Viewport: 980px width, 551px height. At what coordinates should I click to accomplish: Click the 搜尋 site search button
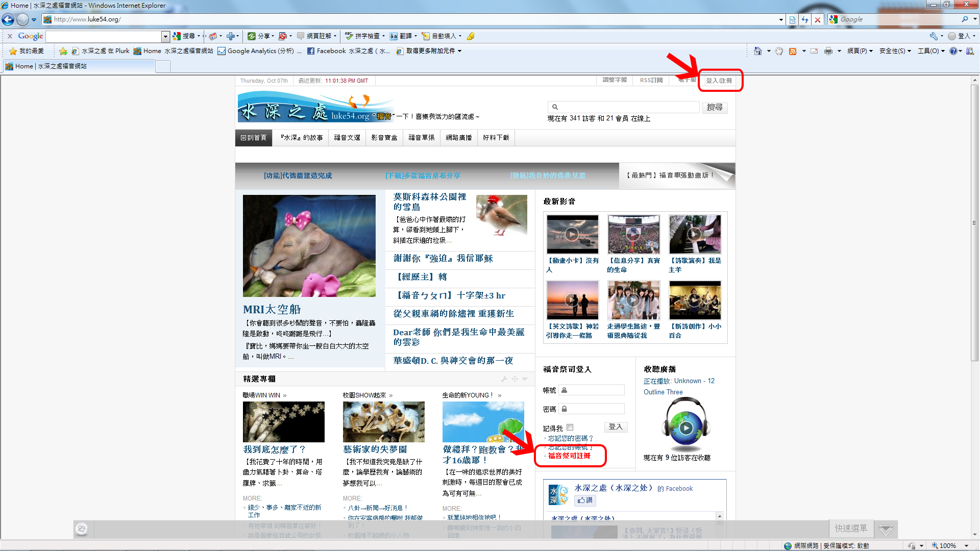tap(715, 108)
